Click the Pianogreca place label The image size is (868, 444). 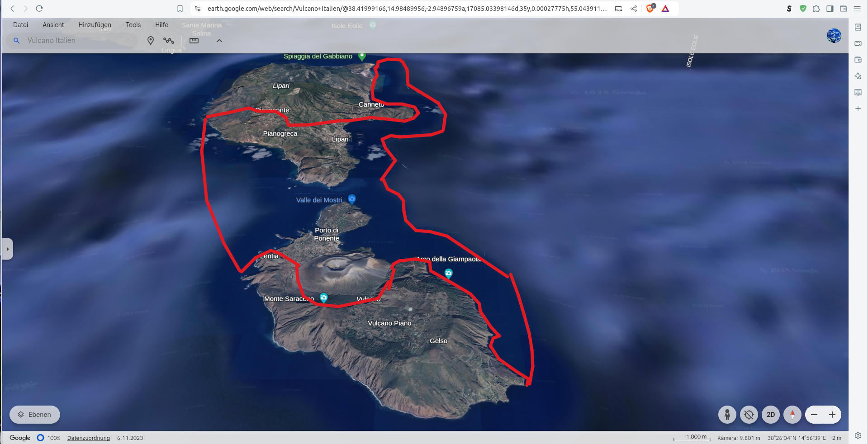point(280,133)
